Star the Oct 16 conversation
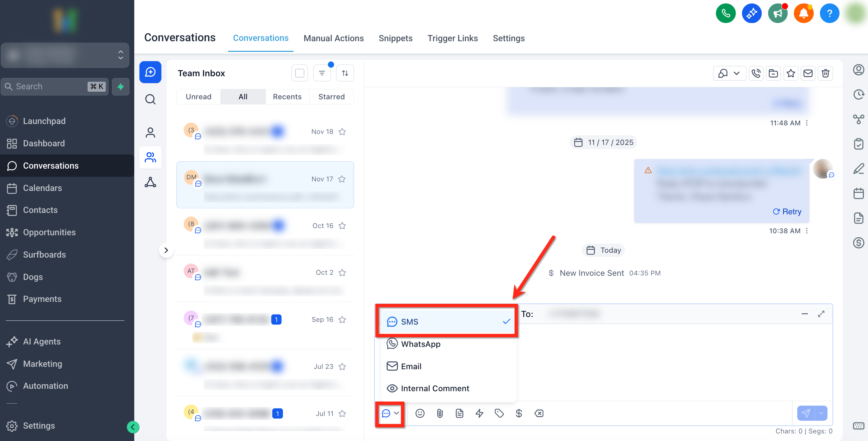This screenshot has width=868, height=441. (342, 226)
